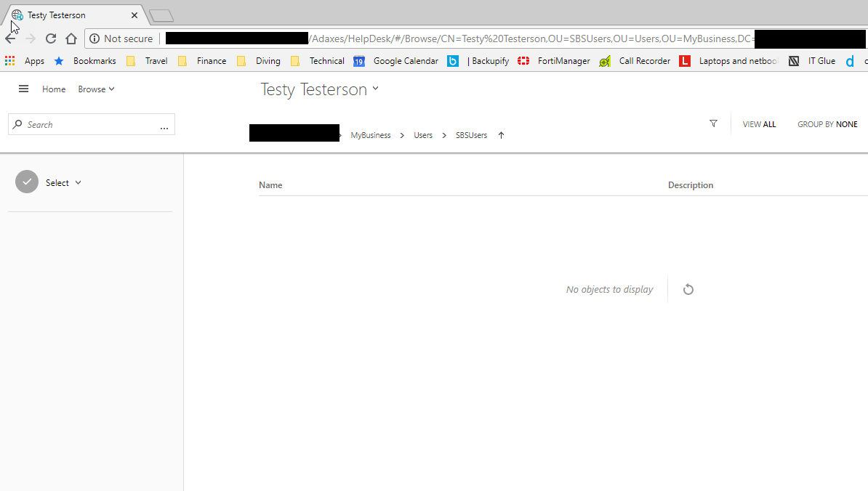The height and width of the screenshot is (491, 868).
Task: Change GROUP BY NONE option
Action: pos(827,124)
